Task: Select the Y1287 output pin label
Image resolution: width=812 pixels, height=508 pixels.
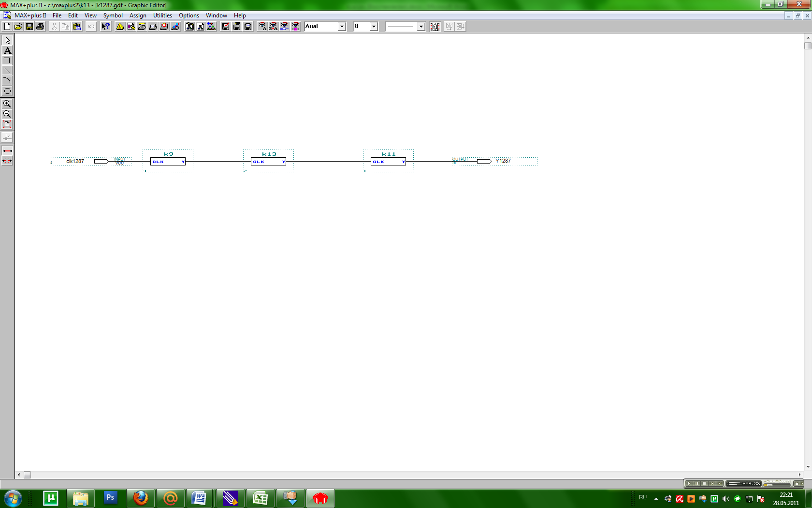Action: (x=503, y=161)
